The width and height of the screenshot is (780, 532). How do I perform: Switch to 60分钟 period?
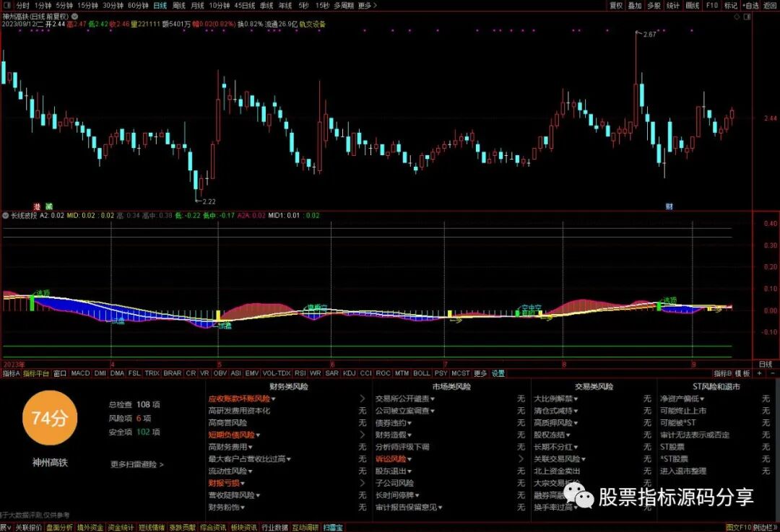click(x=138, y=6)
